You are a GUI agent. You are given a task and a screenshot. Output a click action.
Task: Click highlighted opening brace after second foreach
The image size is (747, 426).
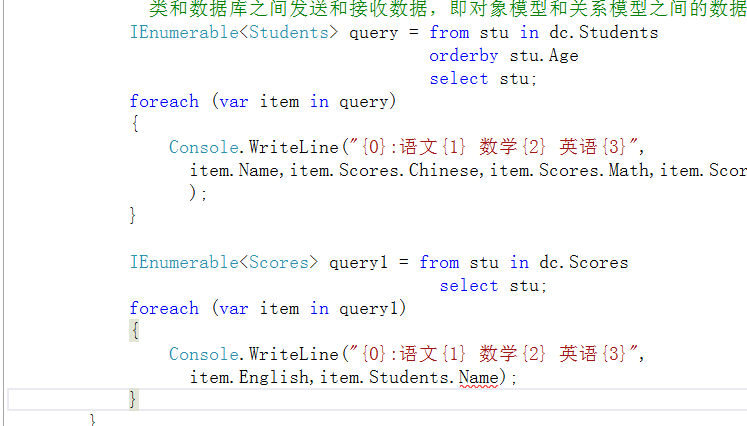tap(135, 331)
